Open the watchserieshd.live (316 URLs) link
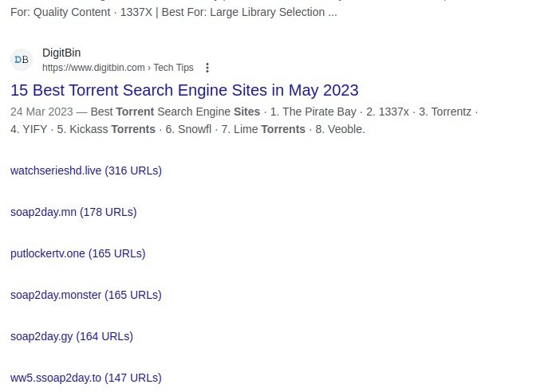540x392 pixels. [86, 171]
